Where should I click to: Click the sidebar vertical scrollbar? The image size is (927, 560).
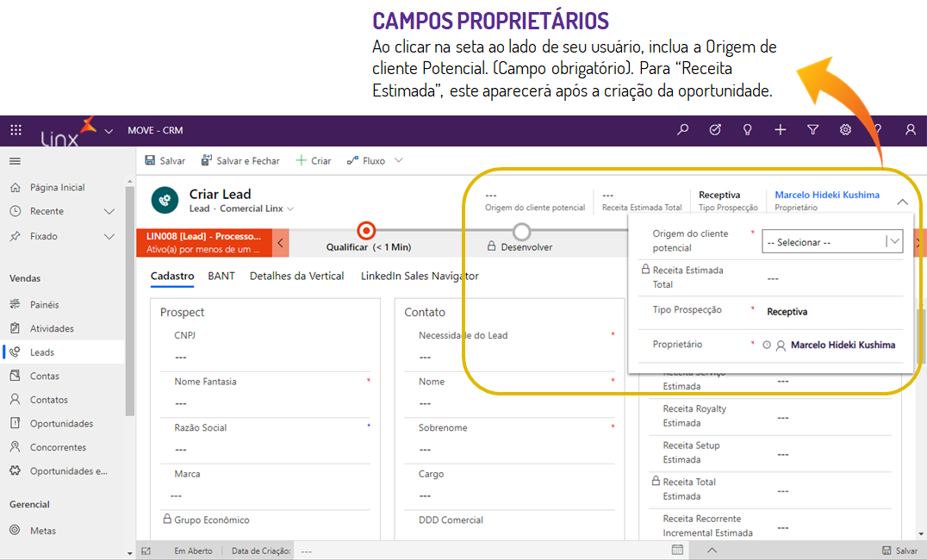pos(129,302)
